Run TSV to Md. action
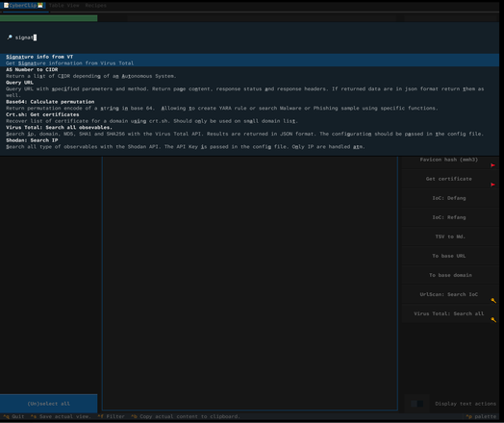This screenshot has width=504, height=423. pos(450,236)
